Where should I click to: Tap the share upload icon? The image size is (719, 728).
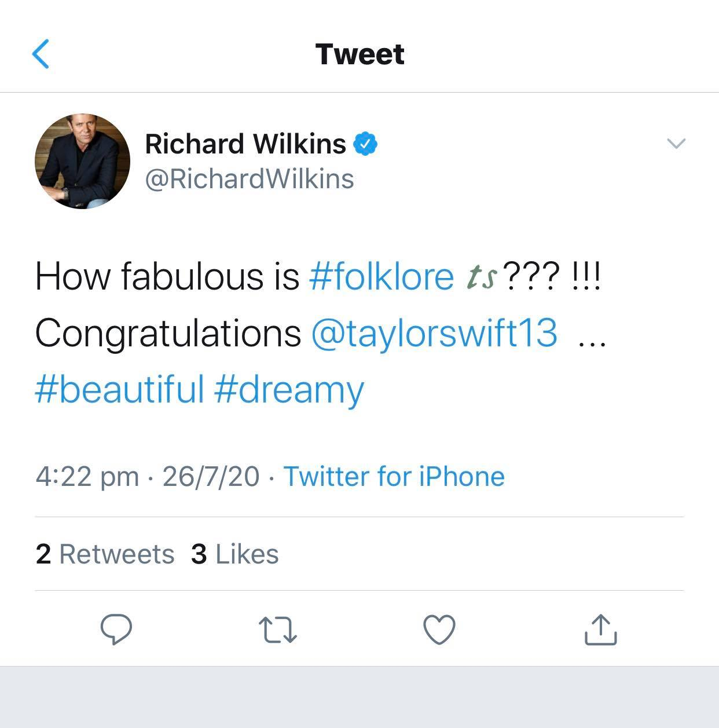click(x=600, y=630)
